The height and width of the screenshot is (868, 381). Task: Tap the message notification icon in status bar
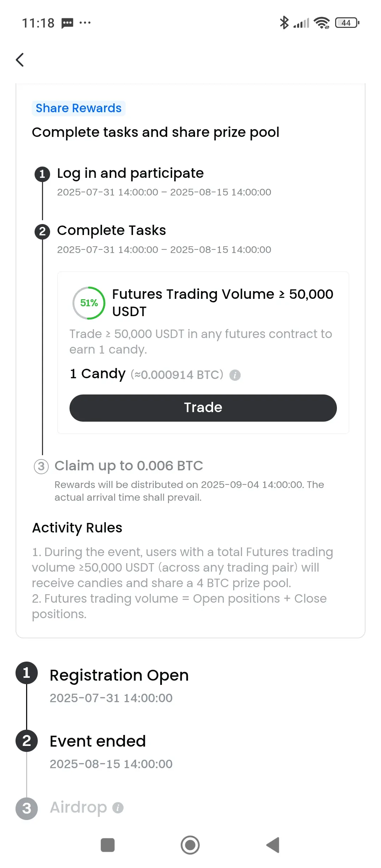click(67, 23)
